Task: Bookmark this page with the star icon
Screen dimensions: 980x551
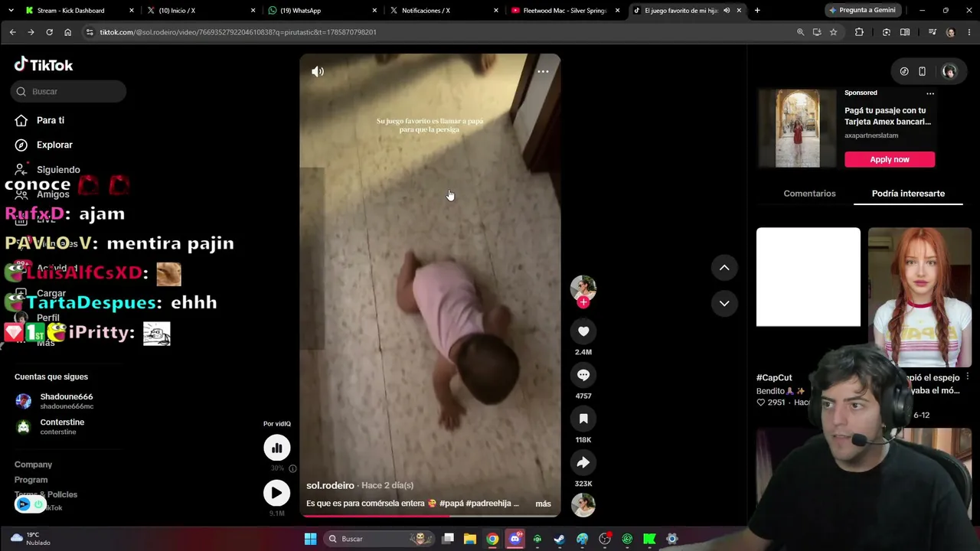Action: click(x=833, y=32)
